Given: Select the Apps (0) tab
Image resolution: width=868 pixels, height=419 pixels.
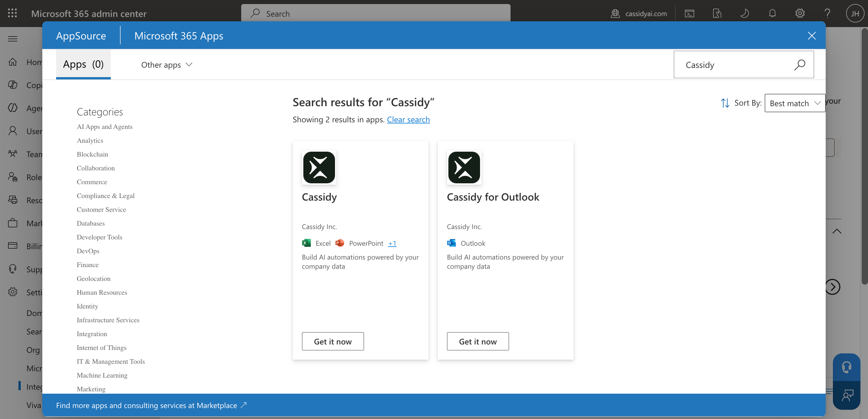Looking at the screenshot, I should tap(83, 64).
